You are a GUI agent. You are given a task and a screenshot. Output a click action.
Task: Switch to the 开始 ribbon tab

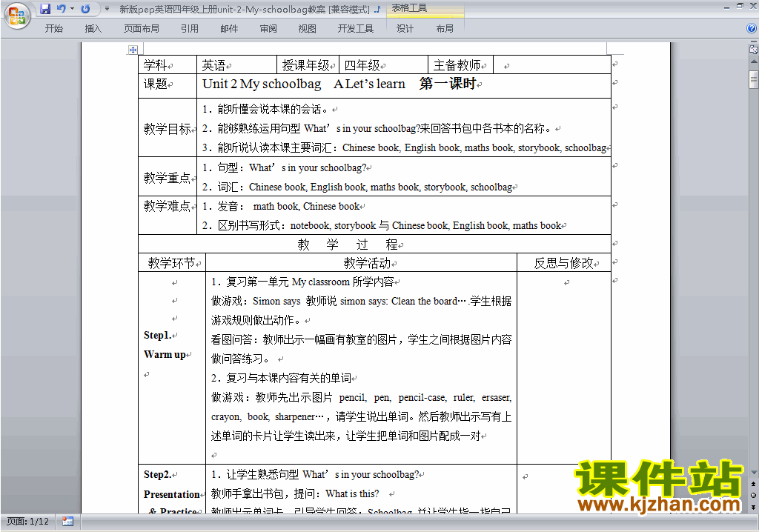pyautogui.click(x=53, y=29)
